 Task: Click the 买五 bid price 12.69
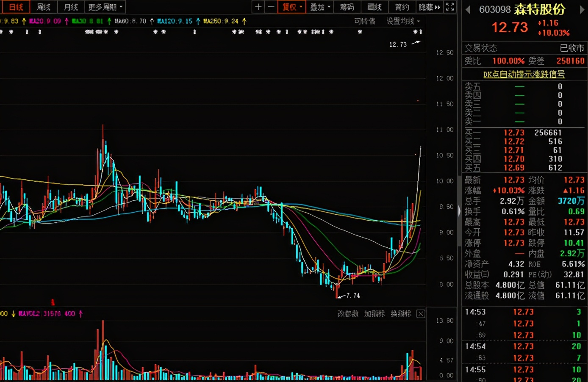coord(514,168)
